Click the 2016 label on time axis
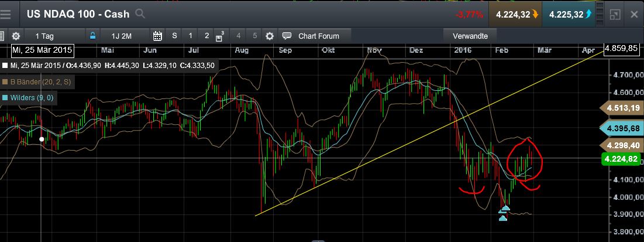 point(463,50)
